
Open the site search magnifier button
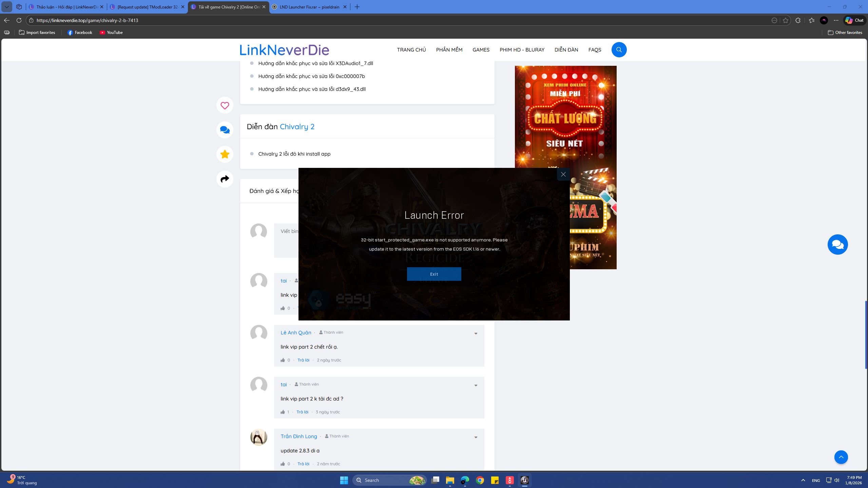(x=619, y=50)
